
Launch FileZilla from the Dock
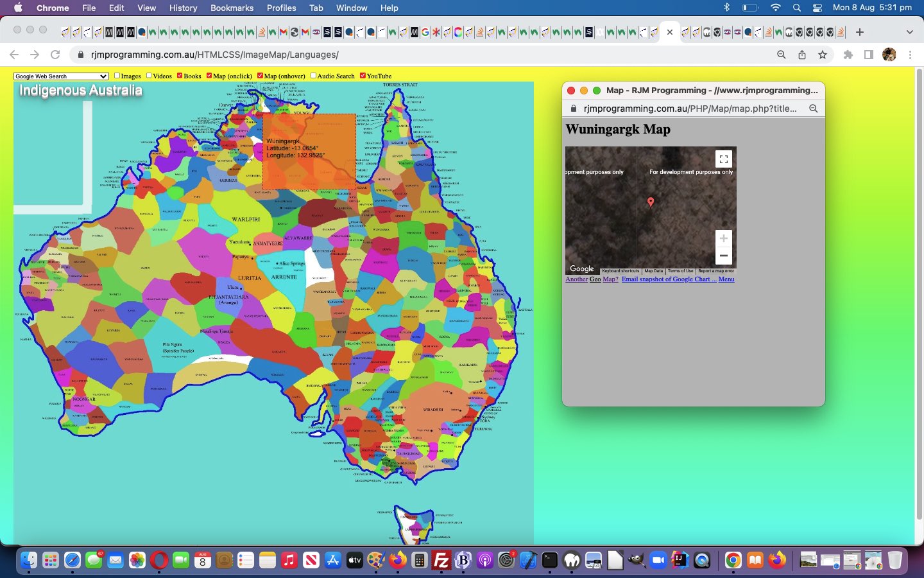point(441,560)
